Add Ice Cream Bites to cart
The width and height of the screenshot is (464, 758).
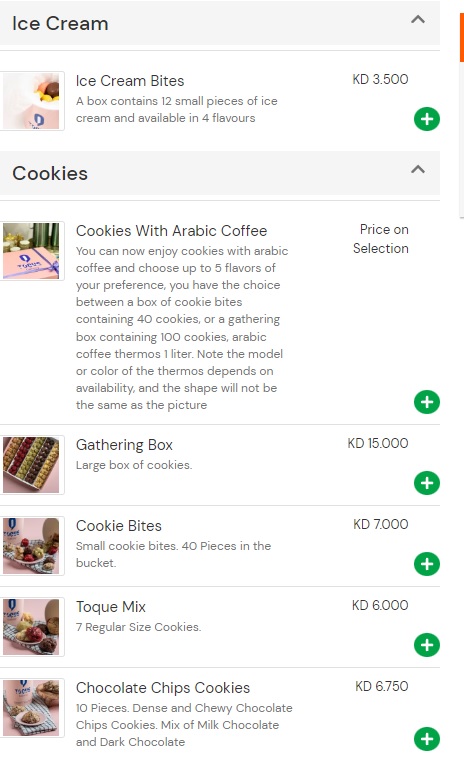[x=427, y=119]
